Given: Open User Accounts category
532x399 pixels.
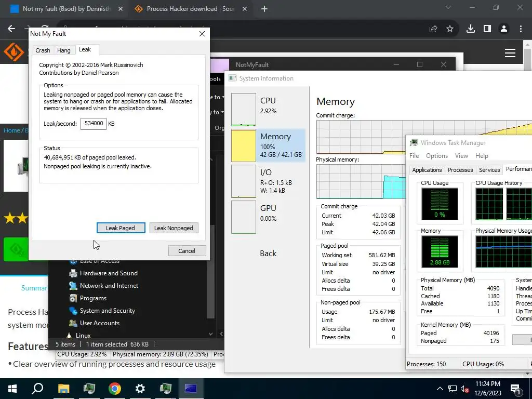Looking at the screenshot, I should (x=99, y=323).
